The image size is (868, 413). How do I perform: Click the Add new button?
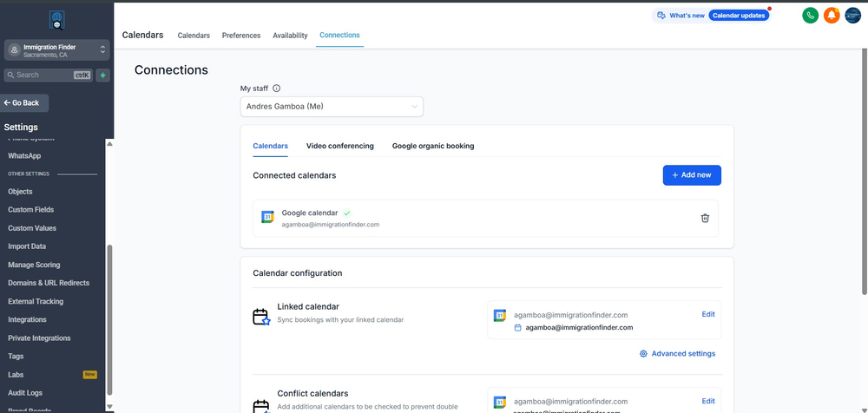tap(692, 175)
